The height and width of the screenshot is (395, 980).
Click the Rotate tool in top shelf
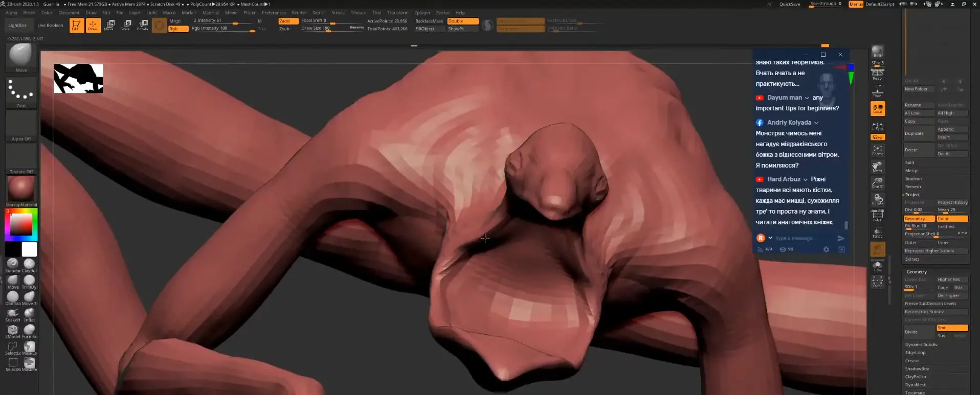[x=142, y=25]
